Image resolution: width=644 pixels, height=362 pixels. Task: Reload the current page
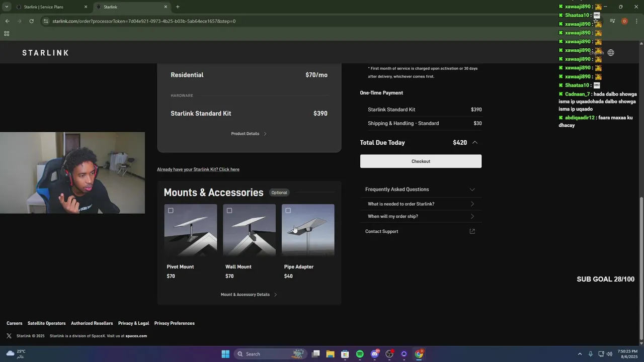(31, 21)
